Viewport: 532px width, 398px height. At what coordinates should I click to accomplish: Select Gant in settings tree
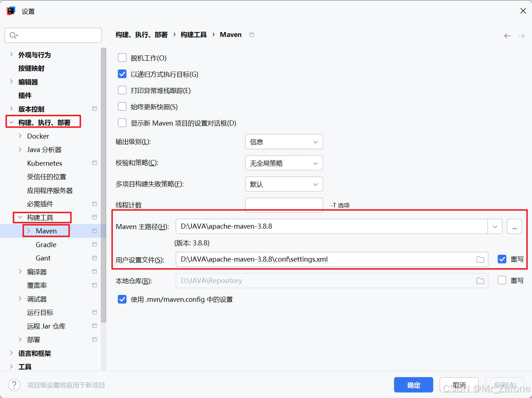[43, 258]
